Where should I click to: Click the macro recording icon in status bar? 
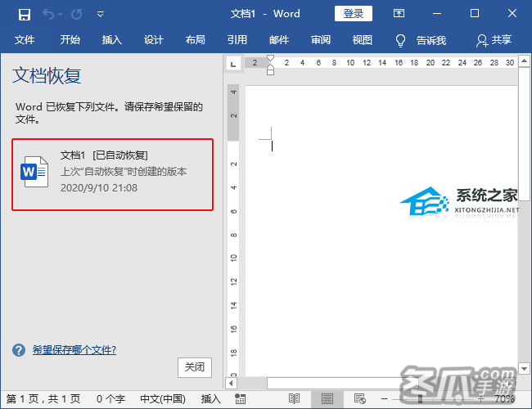pyautogui.click(x=240, y=399)
